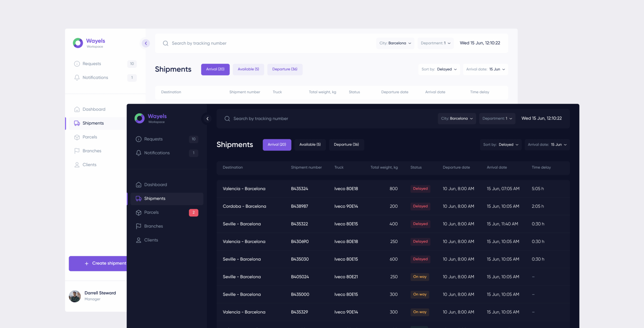Toggle the Delayed status badge on B435324
The width and height of the screenshot is (644, 328).
(420, 188)
